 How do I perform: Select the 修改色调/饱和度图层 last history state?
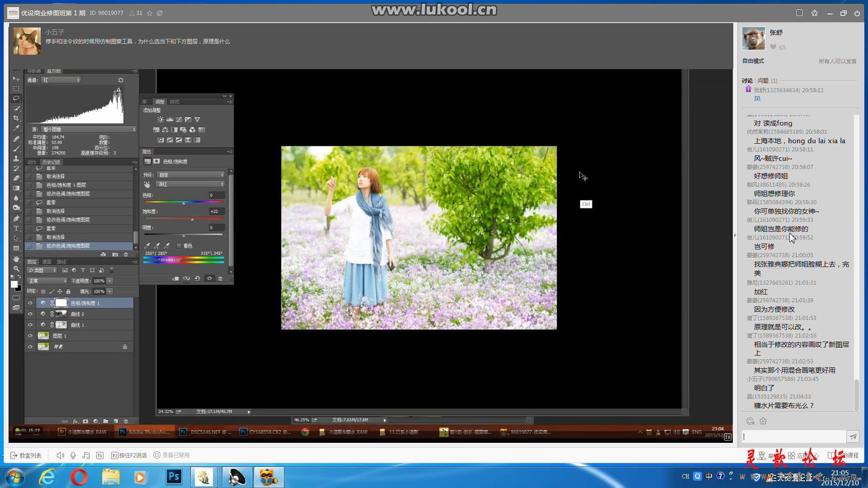coord(79,246)
